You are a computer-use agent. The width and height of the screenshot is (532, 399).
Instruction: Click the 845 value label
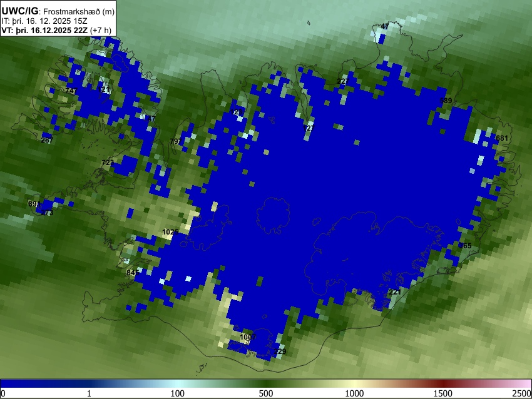(x=132, y=272)
